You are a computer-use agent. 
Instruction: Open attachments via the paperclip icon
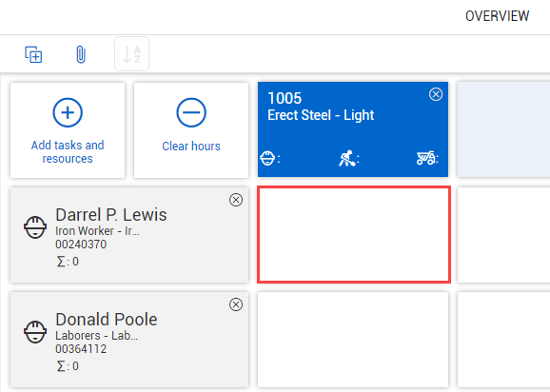(81, 54)
